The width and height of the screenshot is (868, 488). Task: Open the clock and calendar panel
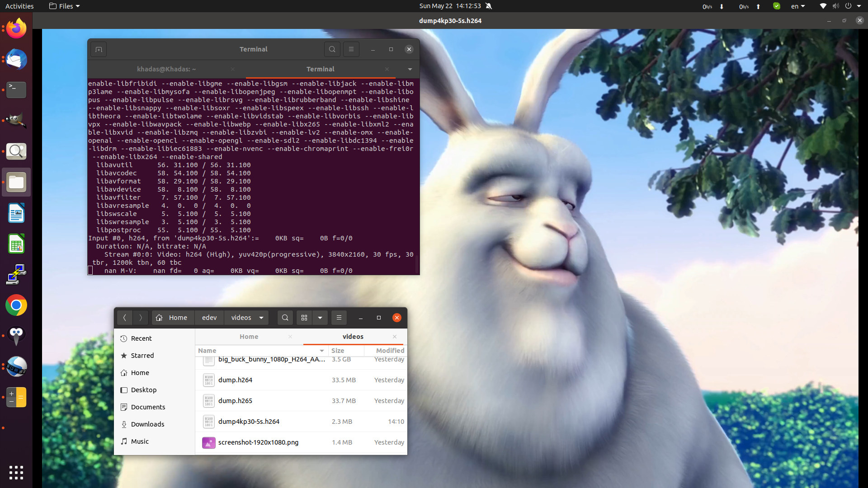point(450,6)
